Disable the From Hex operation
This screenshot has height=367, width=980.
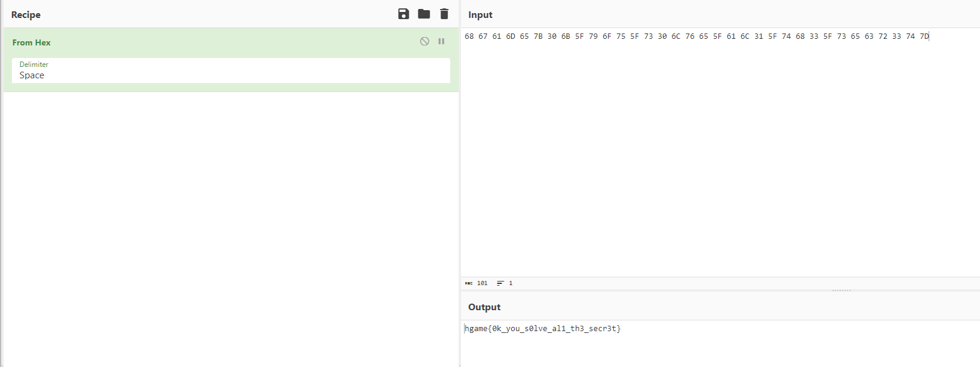coord(425,41)
